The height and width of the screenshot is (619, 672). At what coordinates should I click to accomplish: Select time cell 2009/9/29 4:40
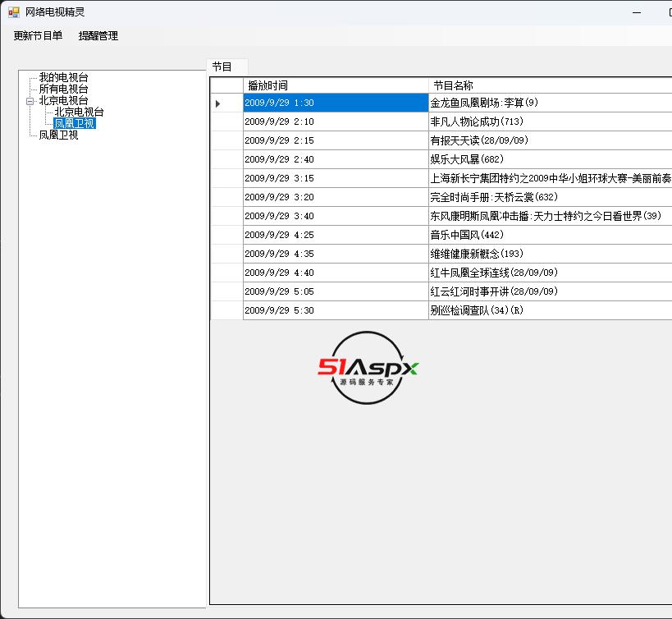(x=336, y=273)
